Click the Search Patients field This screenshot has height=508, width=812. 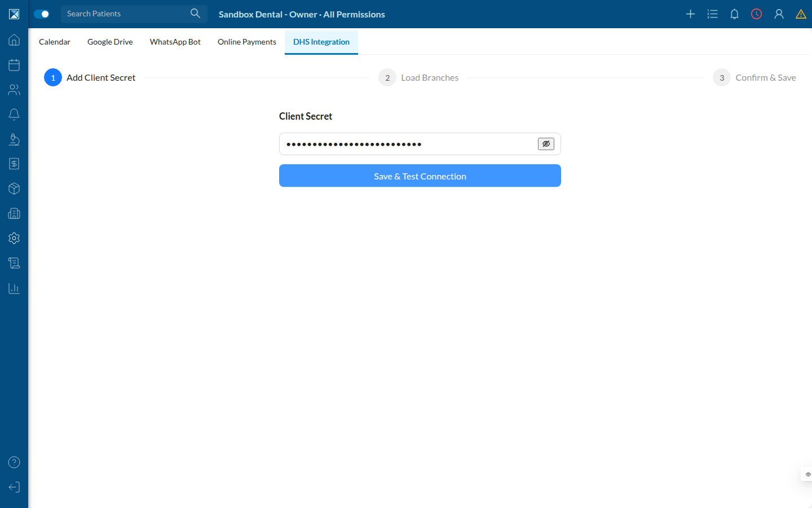click(127, 14)
